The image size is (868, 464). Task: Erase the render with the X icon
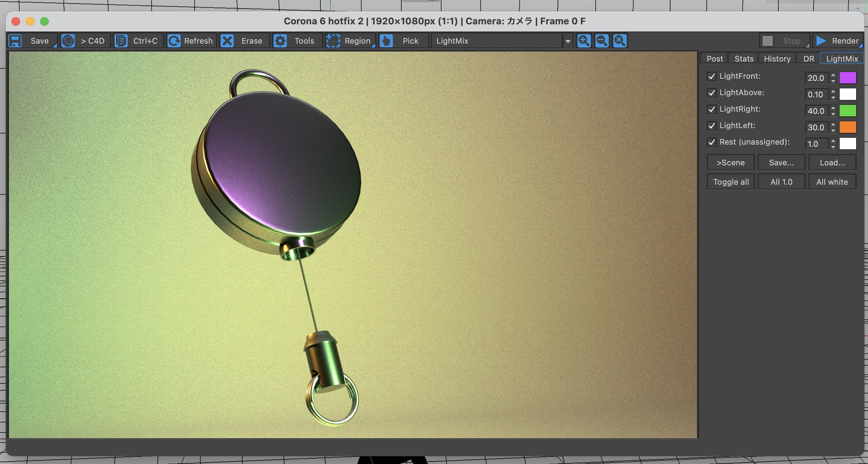click(227, 41)
